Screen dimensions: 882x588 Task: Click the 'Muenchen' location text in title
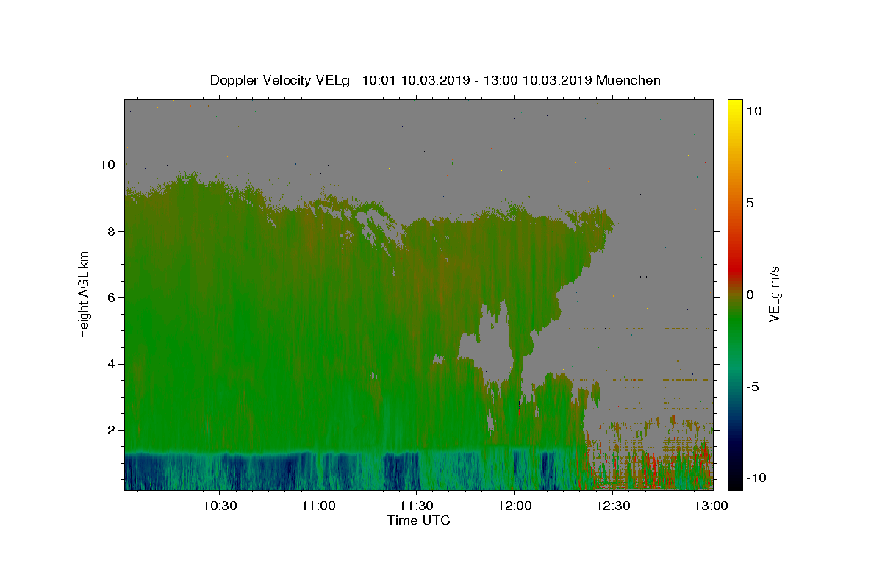[629, 80]
